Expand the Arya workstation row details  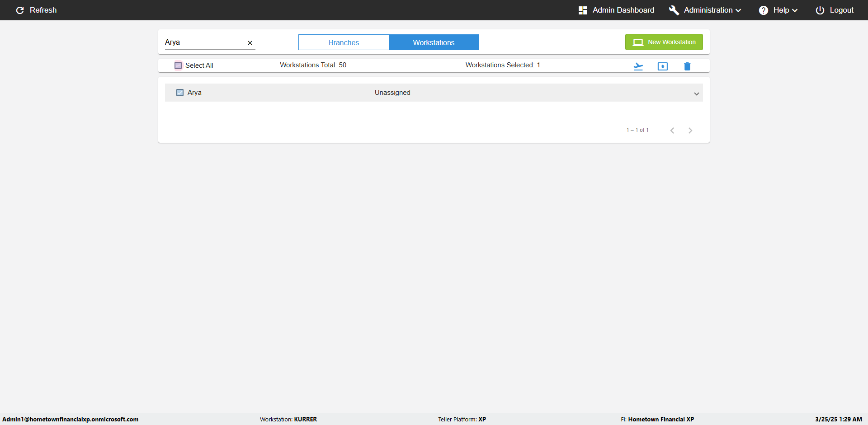click(697, 93)
